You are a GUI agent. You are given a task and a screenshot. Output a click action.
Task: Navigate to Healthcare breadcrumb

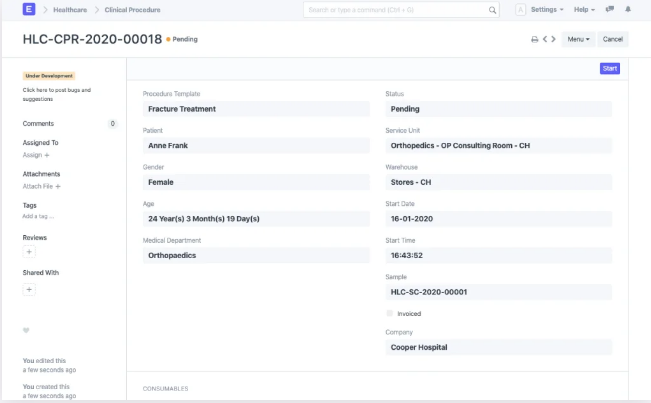point(69,9)
